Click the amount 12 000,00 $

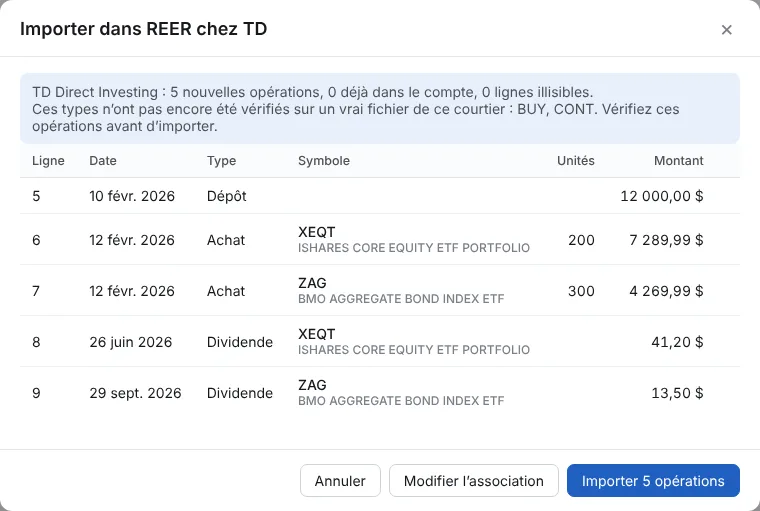[662, 196]
